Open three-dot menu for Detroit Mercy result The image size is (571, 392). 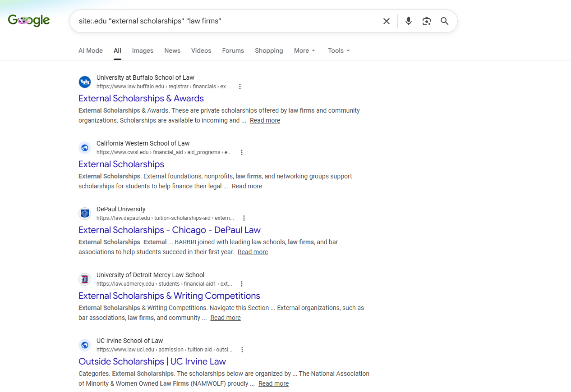[242, 284]
